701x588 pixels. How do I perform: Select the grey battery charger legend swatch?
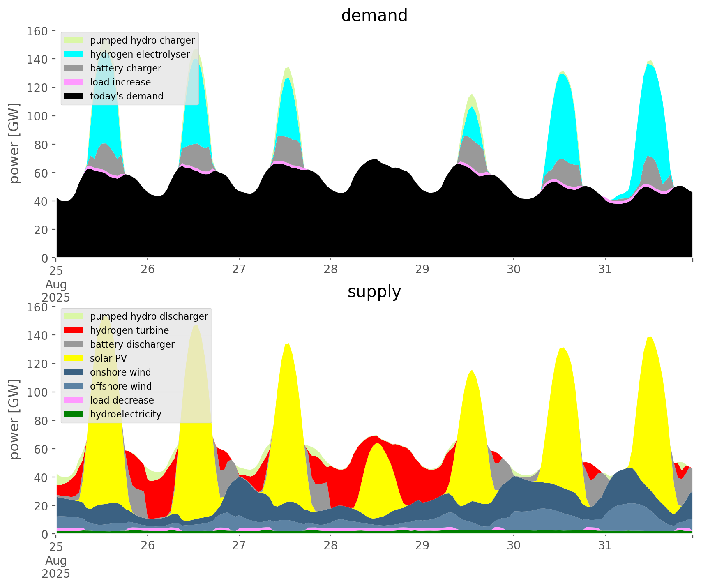[74, 68]
